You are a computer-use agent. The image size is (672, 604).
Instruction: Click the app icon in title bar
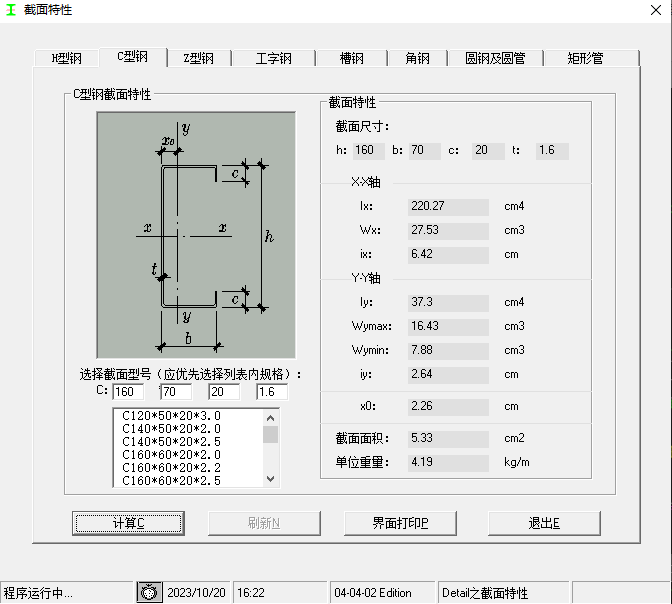click(11, 10)
